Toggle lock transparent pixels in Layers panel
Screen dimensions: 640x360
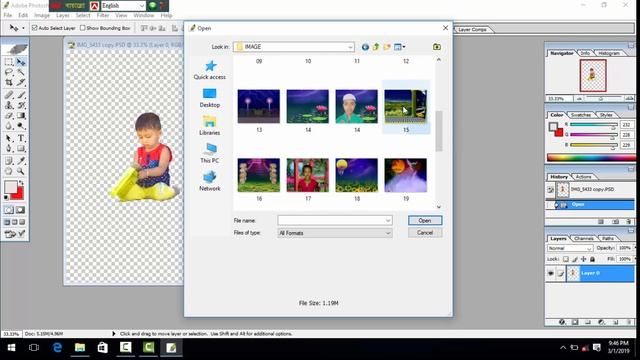(566, 259)
